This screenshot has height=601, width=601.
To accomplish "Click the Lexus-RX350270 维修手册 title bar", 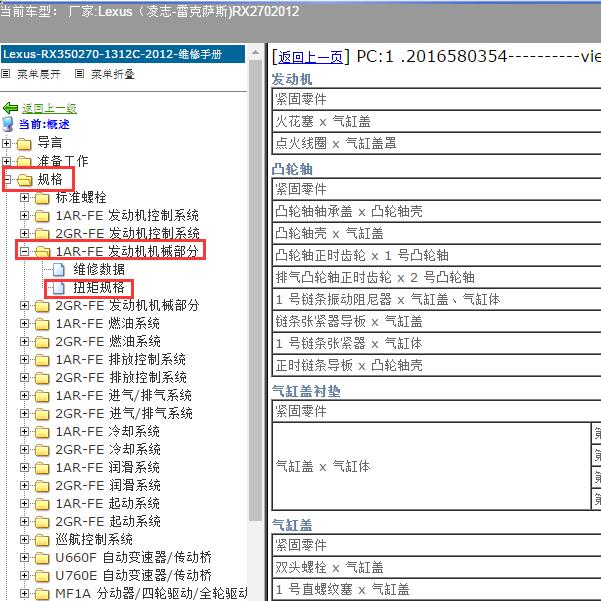I will point(123,54).
